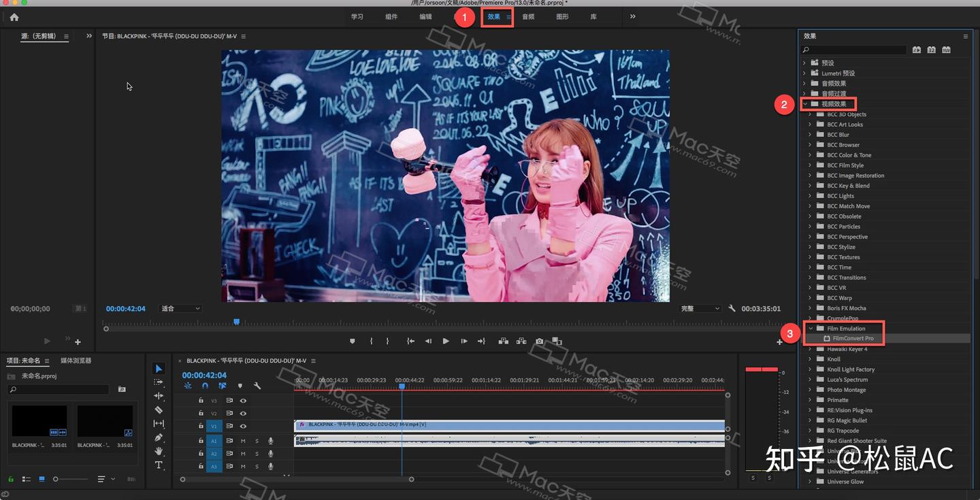Open the program monitor button editor plus
The image size is (980, 500).
[x=779, y=342]
